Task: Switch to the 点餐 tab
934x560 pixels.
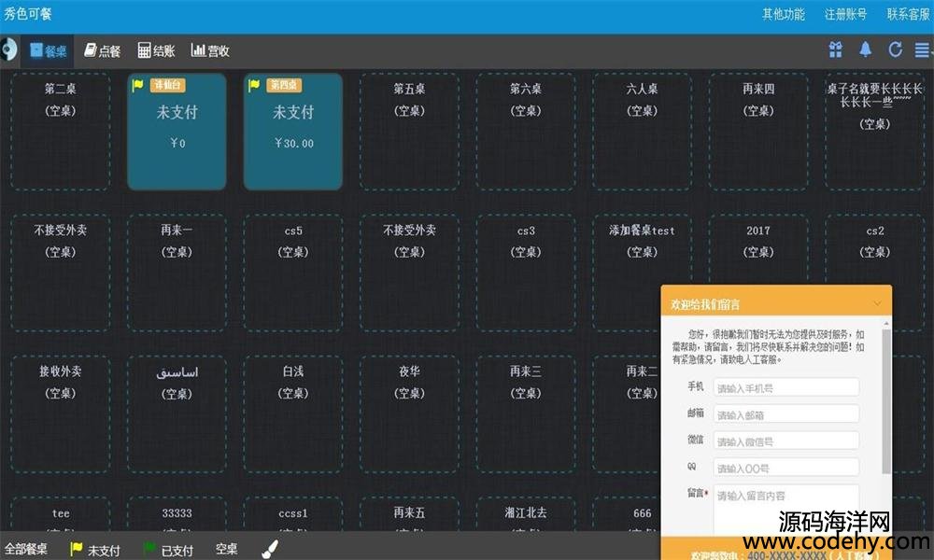Action: click(103, 51)
